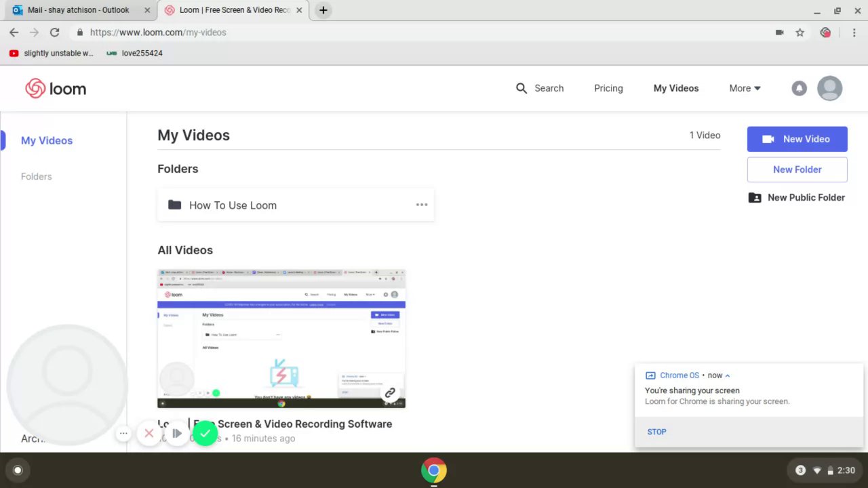Open How To Use Loom folder options
This screenshot has width=868, height=488.
click(x=422, y=205)
